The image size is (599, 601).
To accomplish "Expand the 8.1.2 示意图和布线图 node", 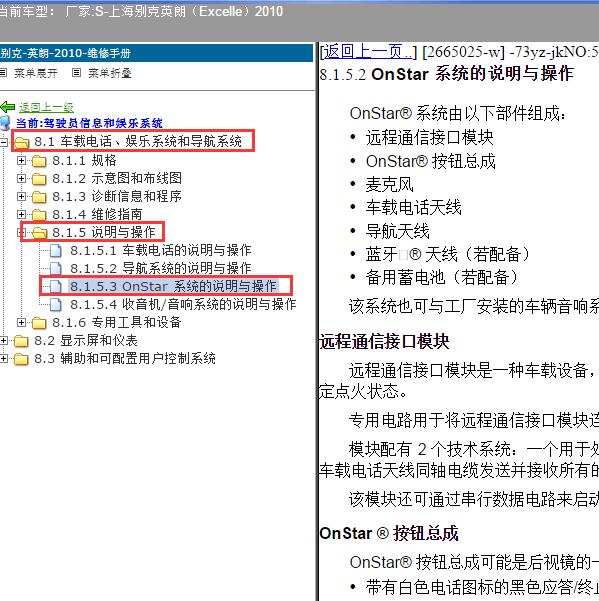I will click(x=21, y=178).
